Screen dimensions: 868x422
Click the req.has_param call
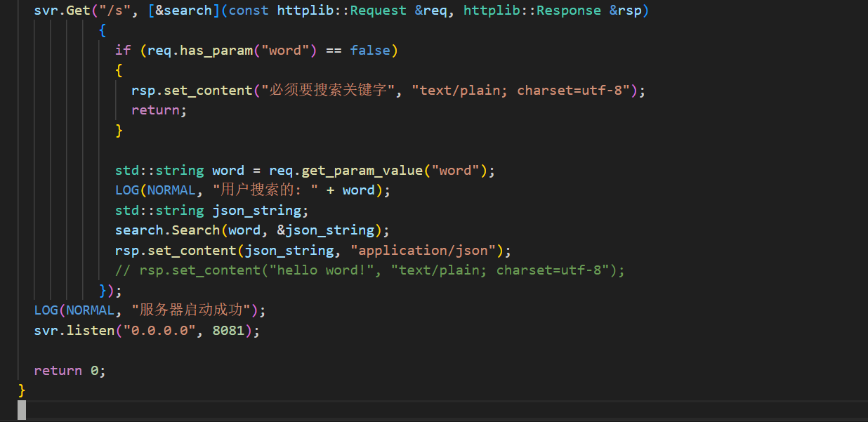199,50
